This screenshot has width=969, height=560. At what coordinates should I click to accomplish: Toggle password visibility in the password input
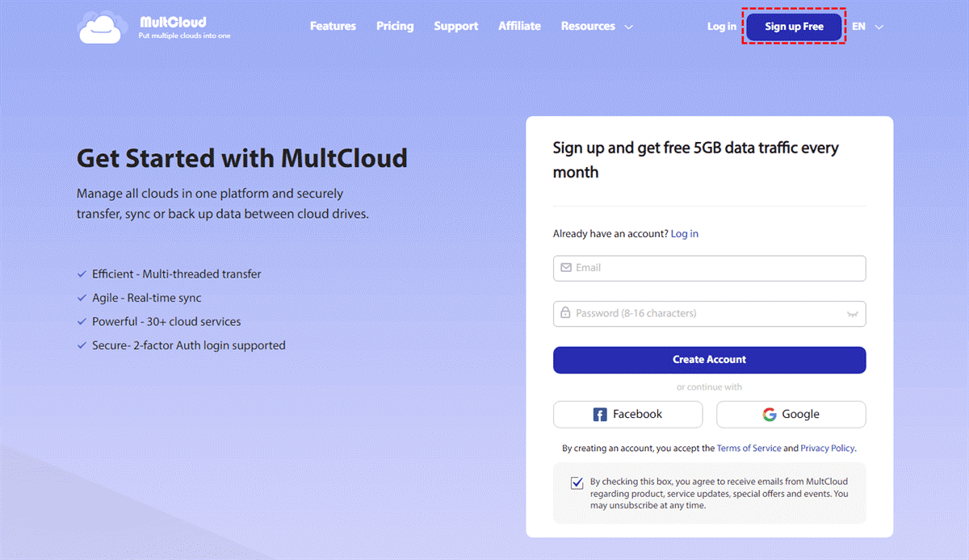pos(853,314)
